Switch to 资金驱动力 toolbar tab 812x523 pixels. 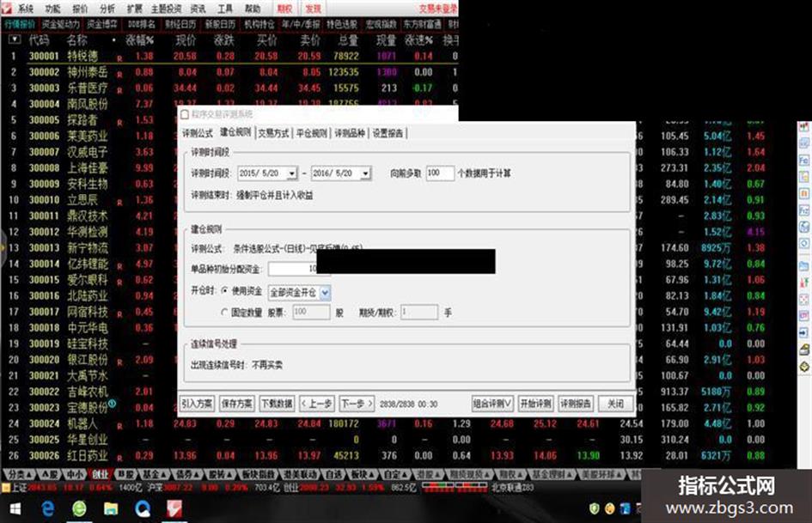tap(61, 24)
